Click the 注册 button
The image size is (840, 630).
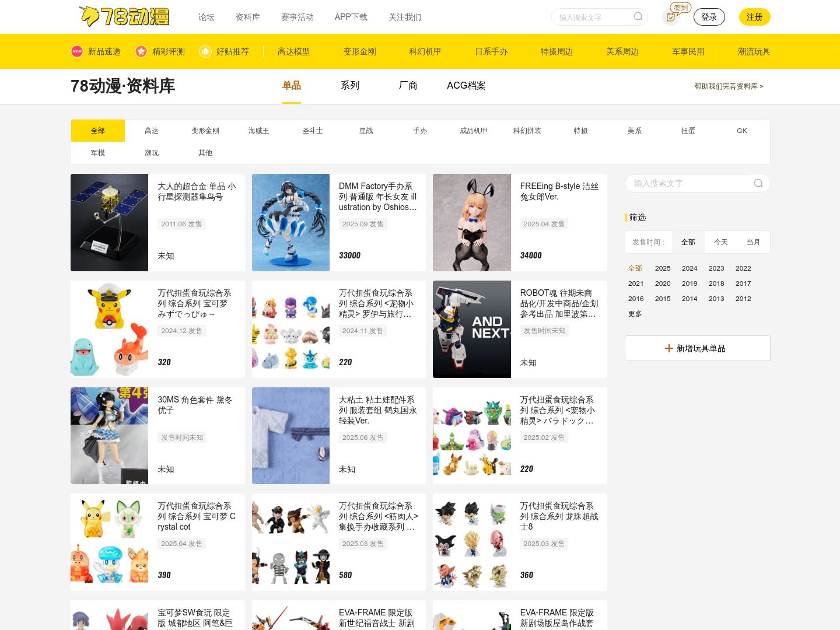tap(755, 17)
